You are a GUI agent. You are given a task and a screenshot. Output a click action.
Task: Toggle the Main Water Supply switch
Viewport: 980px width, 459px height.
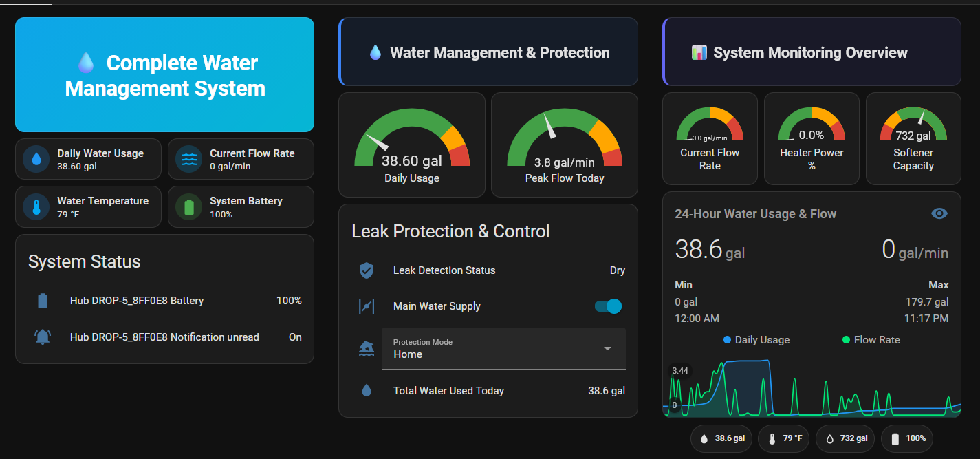click(x=608, y=306)
